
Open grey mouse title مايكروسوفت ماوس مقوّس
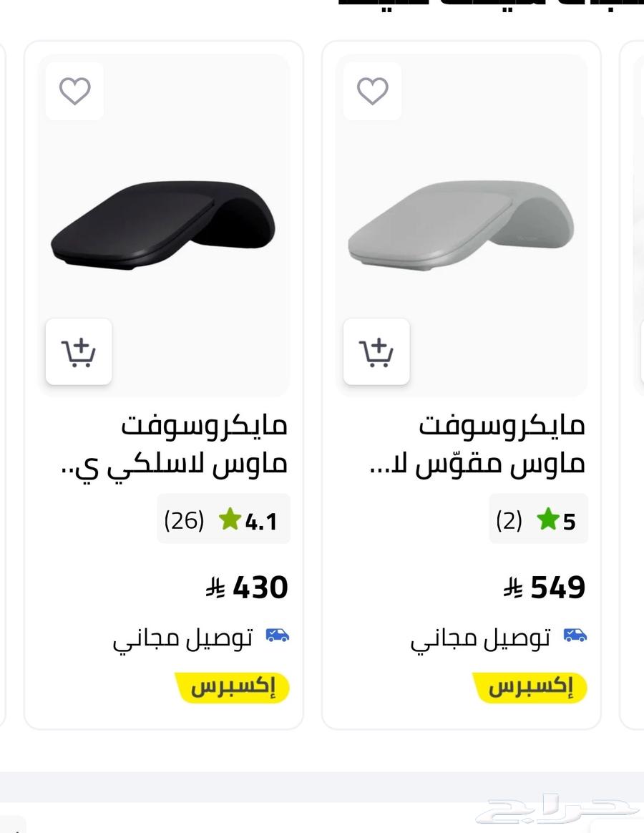click(477, 444)
